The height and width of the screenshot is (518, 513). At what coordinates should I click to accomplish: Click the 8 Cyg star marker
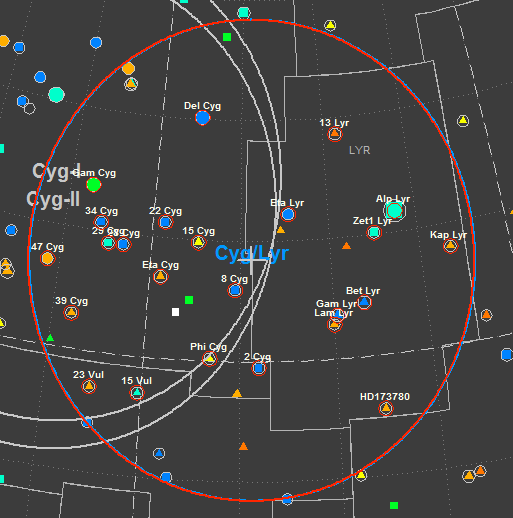click(235, 291)
